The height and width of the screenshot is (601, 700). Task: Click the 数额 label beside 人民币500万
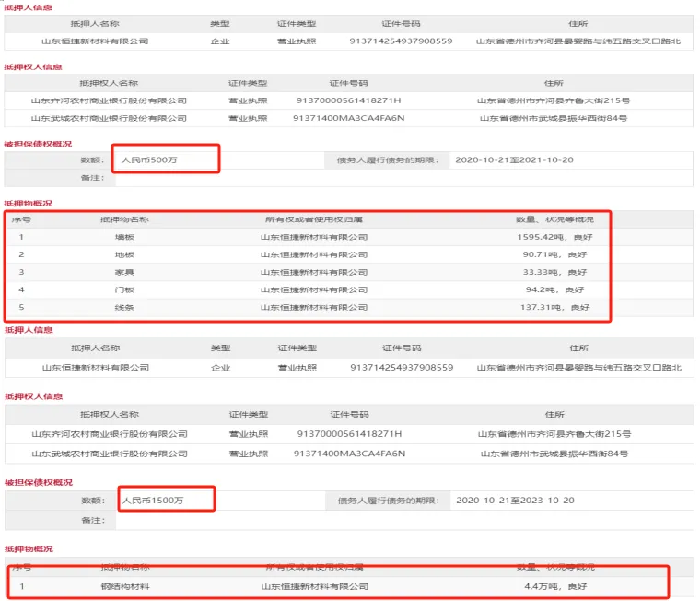tap(92, 160)
